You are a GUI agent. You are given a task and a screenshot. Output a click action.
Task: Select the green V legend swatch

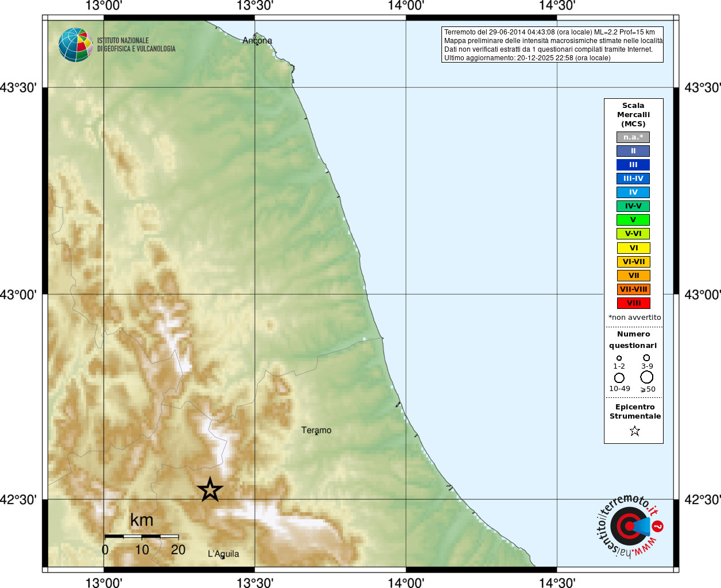click(633, 220)
